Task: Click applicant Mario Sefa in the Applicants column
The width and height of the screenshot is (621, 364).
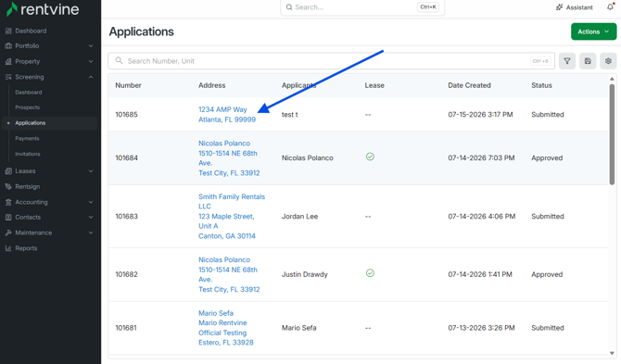Action: coord(299,328)
